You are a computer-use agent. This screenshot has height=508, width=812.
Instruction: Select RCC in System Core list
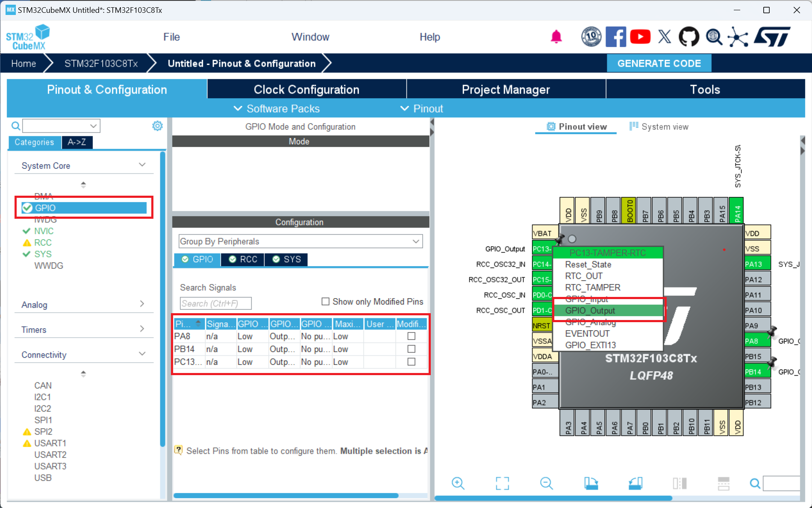click(x=43, y=242)
